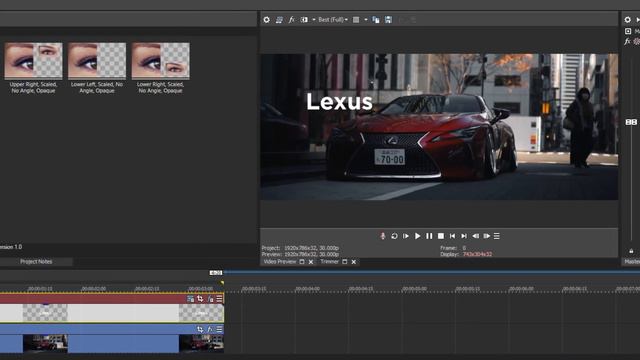Switch to Trimmer tab

tap(329, 262)
